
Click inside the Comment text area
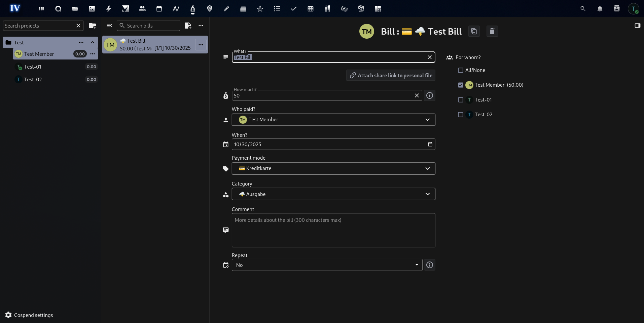333,230
